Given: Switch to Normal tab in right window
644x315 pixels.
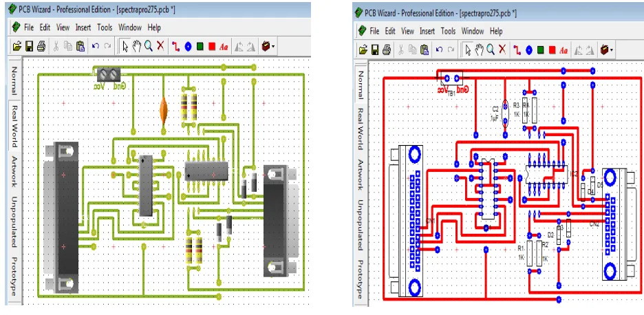Looking at the screenshot, I should click(361, 85).
